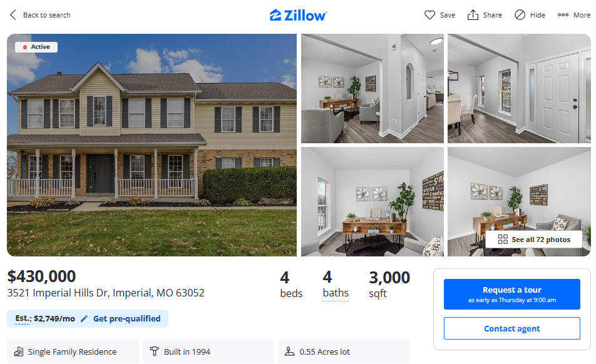The width and height of the screenshot is (596, 364).
Task: Click the Back to search link text
Action: click(x=47, y=15)
